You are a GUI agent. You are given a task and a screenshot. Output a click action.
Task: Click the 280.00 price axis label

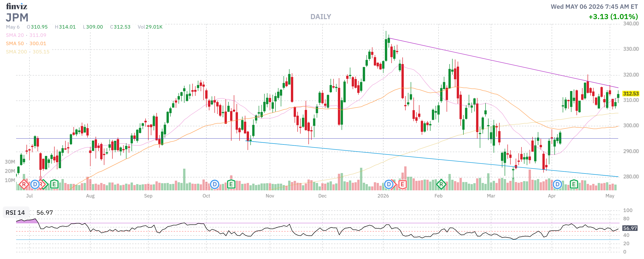(x=631, y=177)
